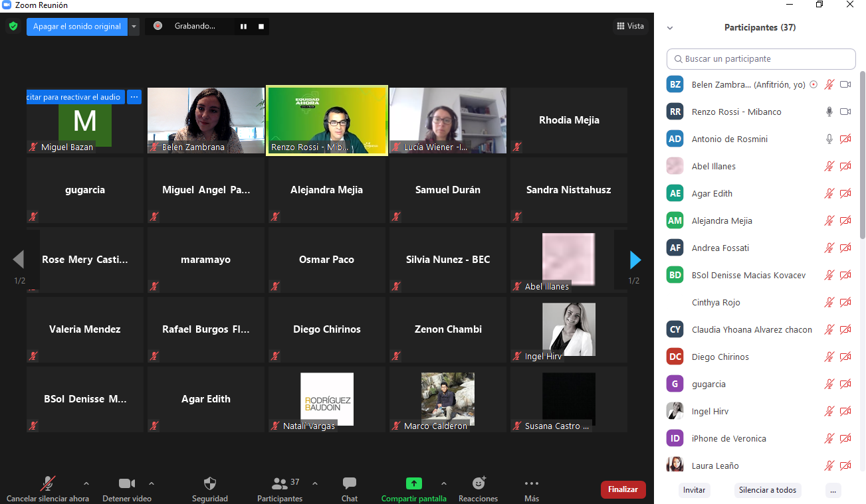Open the Vista layout menu
Screen dimensions: 866x504
629,27
